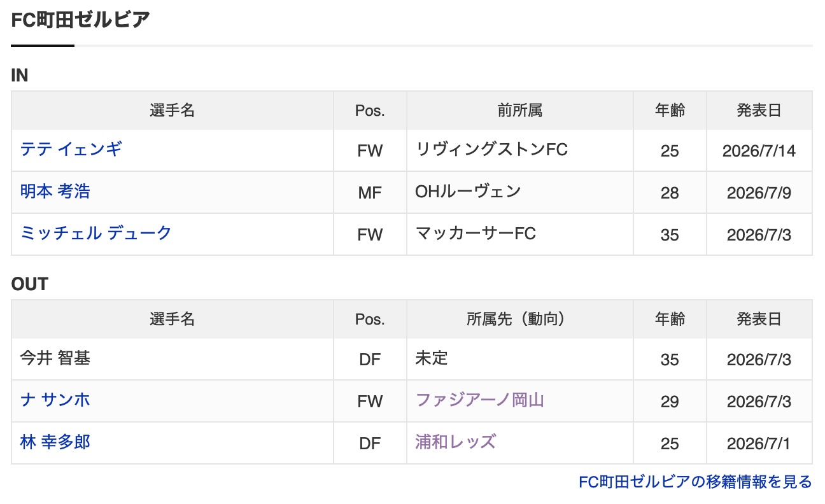Follow the ファジアーノ岡山 club link
The height and width of the screenshot is (504, 825).
tap(480, 400)
